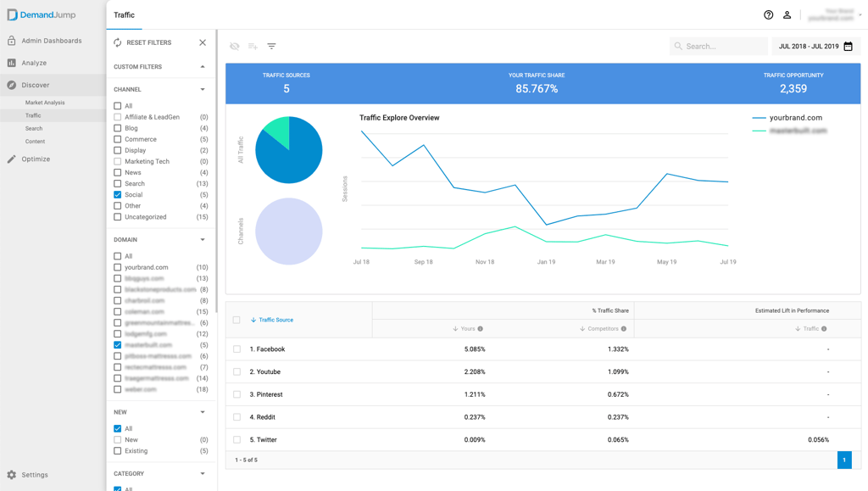Click the Youtube source row text

pos(265,372)
